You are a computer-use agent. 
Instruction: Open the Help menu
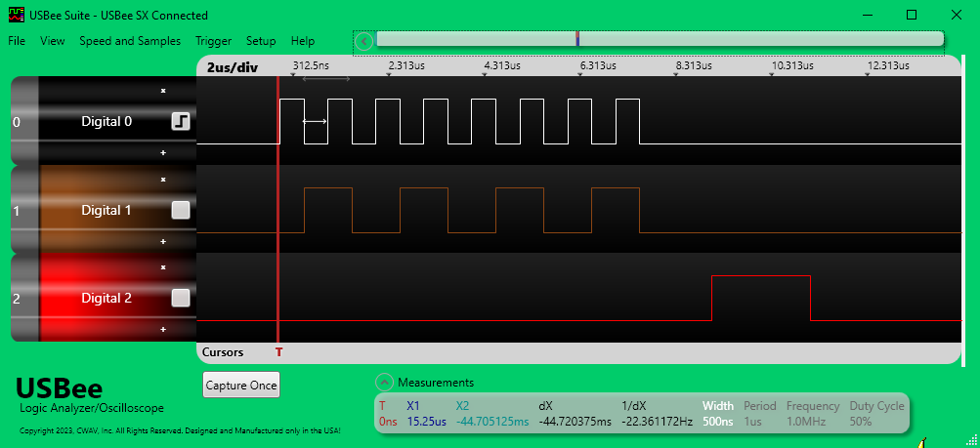click(303, 41)
